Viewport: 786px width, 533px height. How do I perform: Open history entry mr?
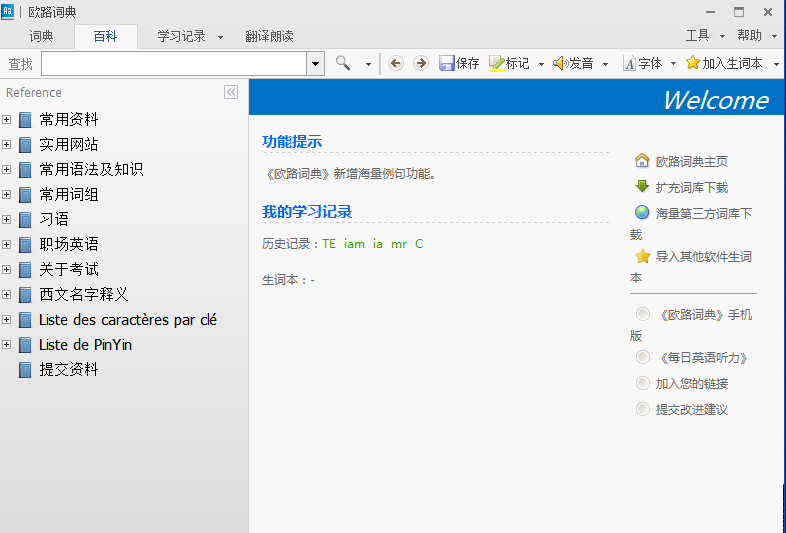399,244
